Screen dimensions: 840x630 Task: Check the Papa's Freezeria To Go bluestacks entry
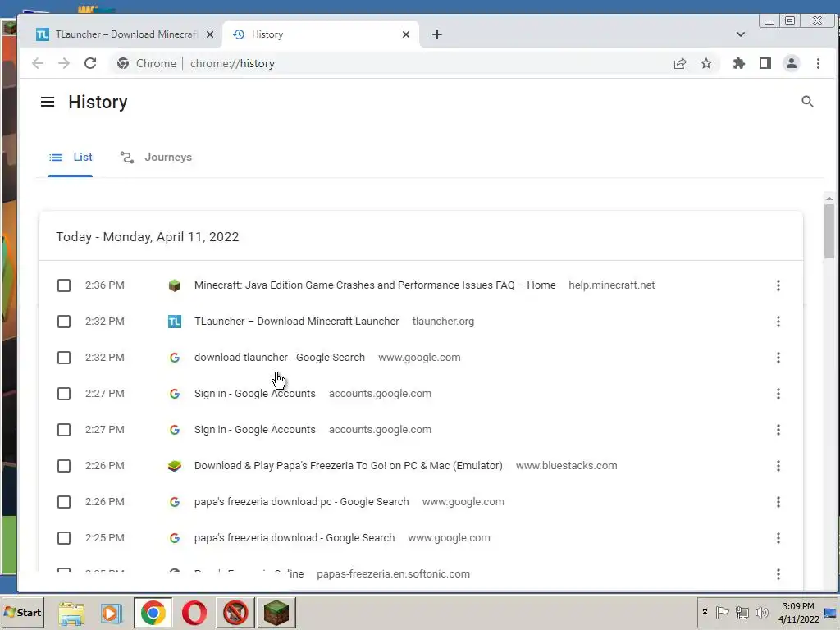coord(64,466)
